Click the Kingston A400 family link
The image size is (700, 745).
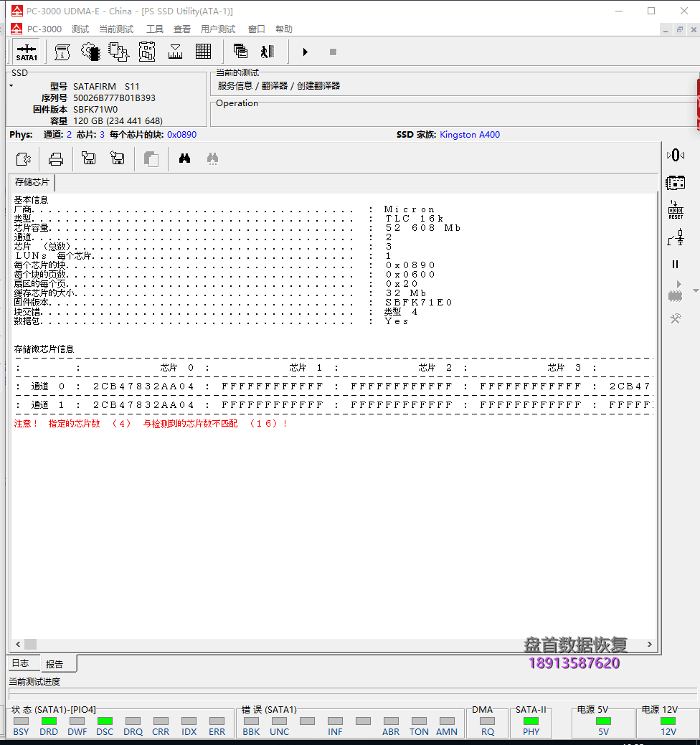coord(470,135)
